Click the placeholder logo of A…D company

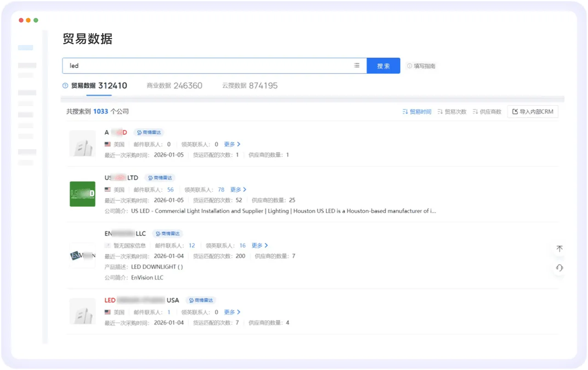83,143
